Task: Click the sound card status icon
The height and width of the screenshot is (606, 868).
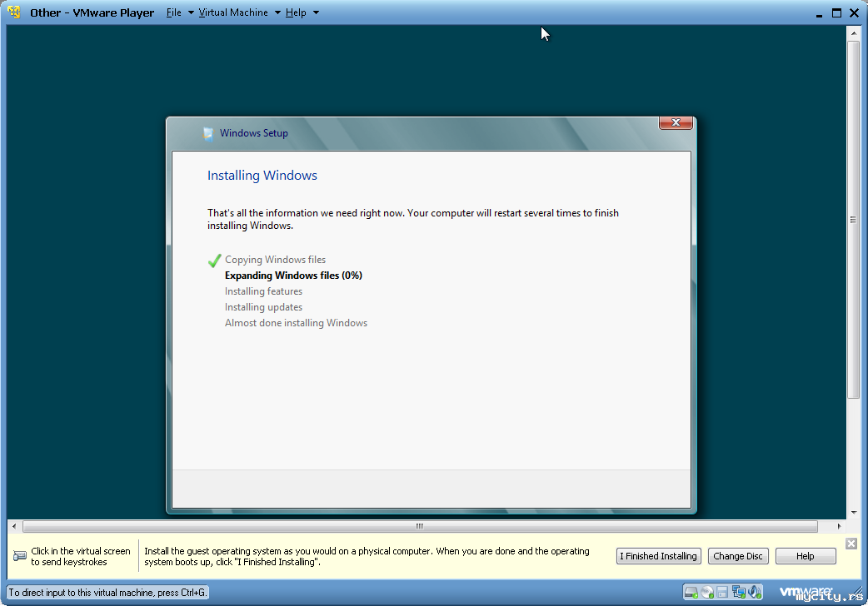Action: coord(755,593)
